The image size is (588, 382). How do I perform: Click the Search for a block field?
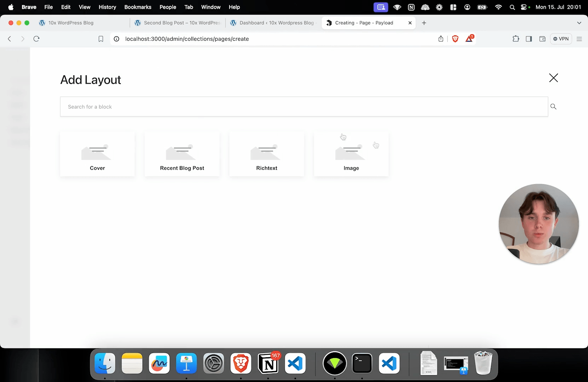pyautogui.click(x=304, y=106)
